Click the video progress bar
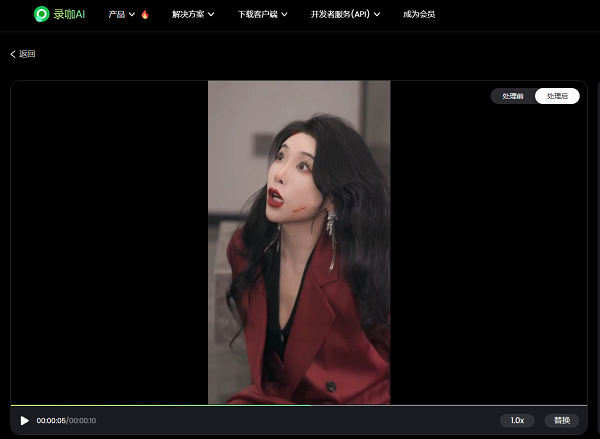 300,406
